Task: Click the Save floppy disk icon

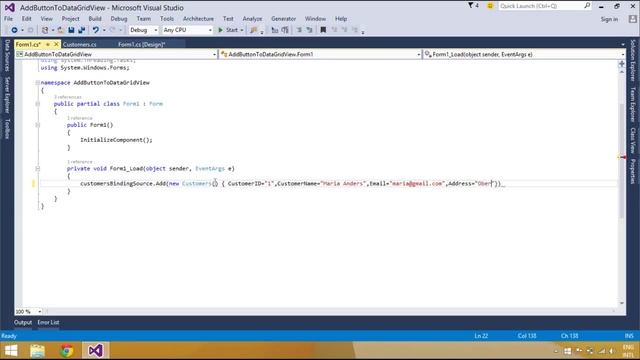Action: [x=71, y=30]
